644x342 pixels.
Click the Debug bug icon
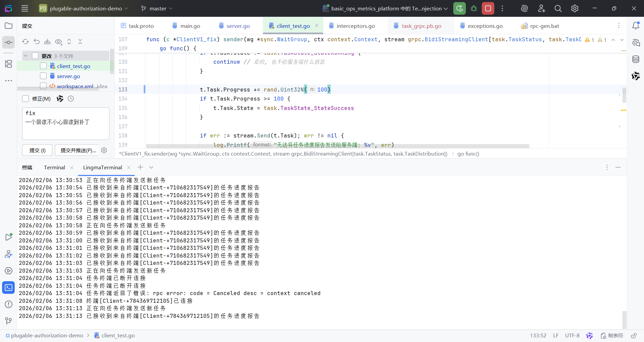click(x=474, y=8)
